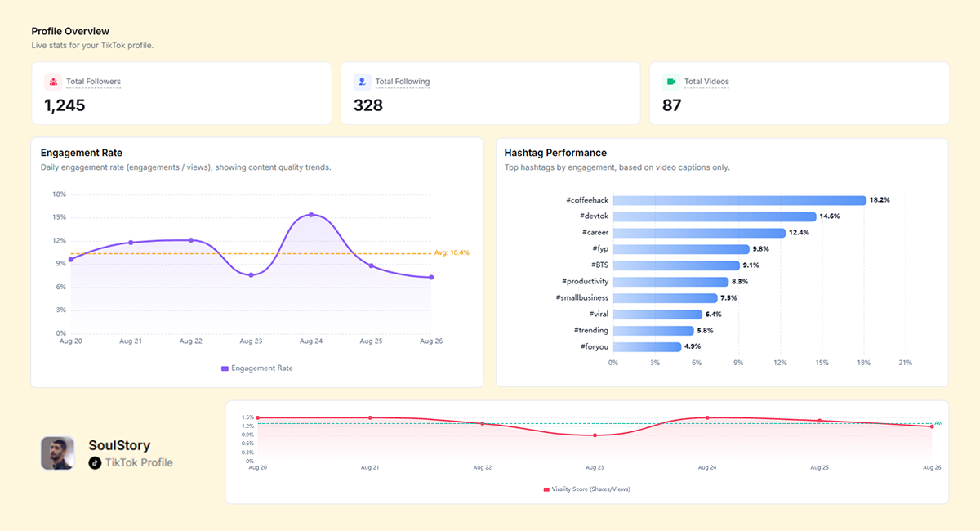Image resolution: width=980 pixels, height=531 pixels.
Task: Click the 14.6% value next to #devtok
Action: coord(830,216)
